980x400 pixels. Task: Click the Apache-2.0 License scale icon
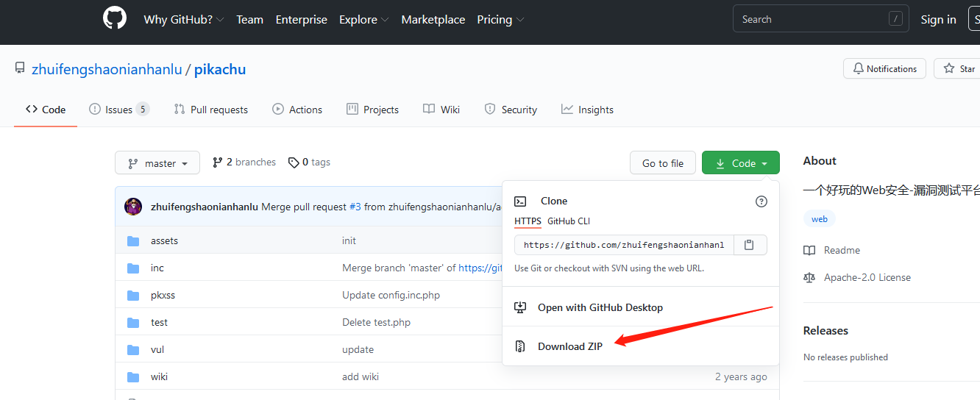point(810,278)
